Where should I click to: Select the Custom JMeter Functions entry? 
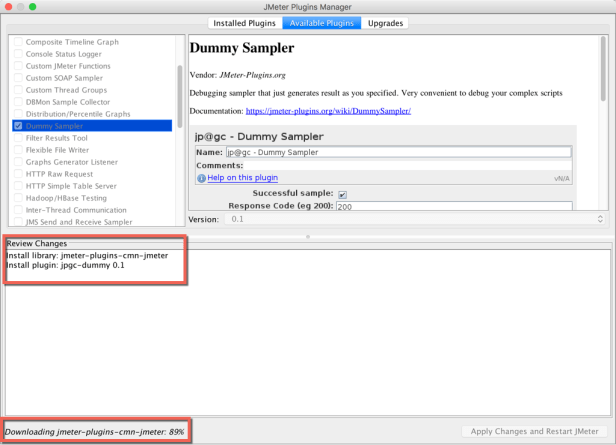(x=68, y=66)
